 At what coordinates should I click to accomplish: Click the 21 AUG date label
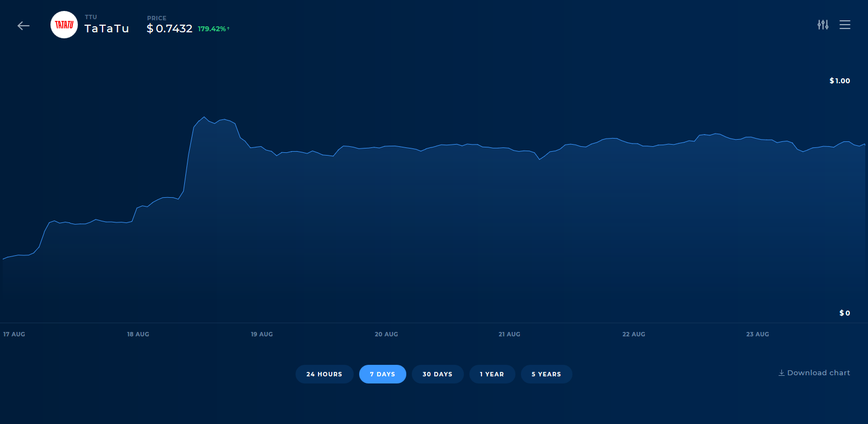(509, 334)
